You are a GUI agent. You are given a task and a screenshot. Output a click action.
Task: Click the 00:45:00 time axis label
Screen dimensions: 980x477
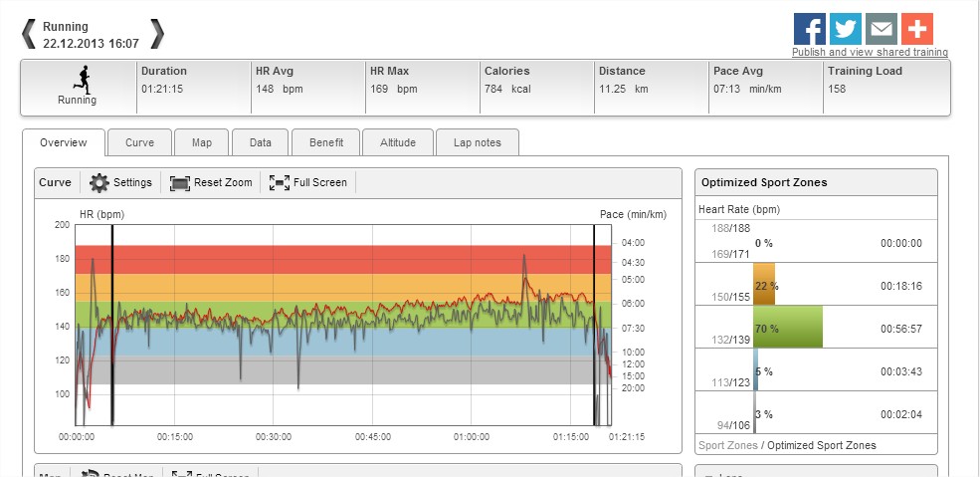click(x=373, y=437)
